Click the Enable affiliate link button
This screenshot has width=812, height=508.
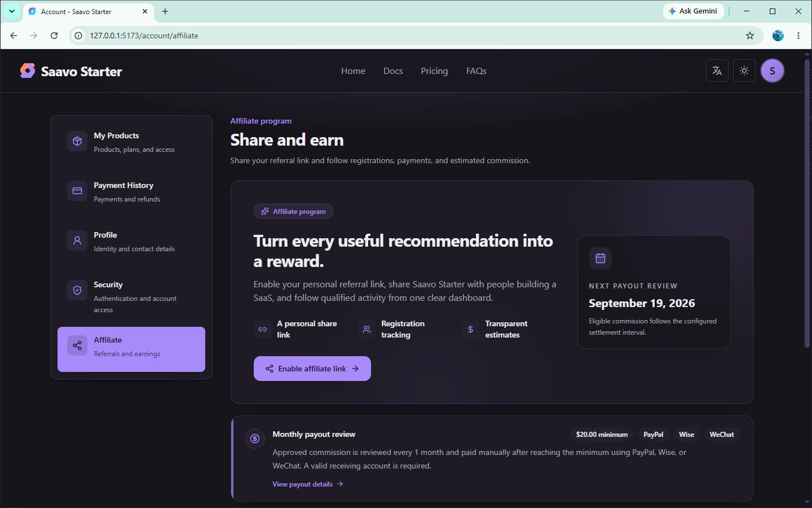click(312, 369)
